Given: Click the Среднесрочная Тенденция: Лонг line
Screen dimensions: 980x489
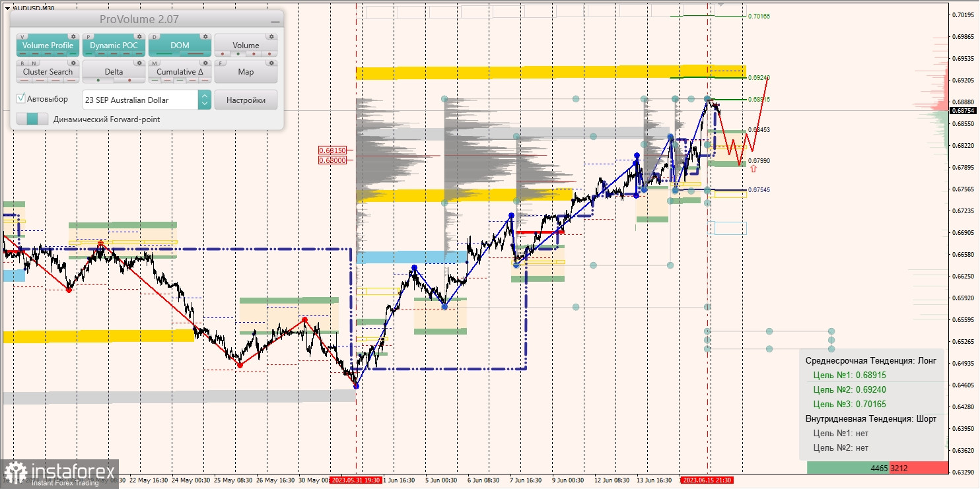Looking at the screenshot, I should (870, 360).
